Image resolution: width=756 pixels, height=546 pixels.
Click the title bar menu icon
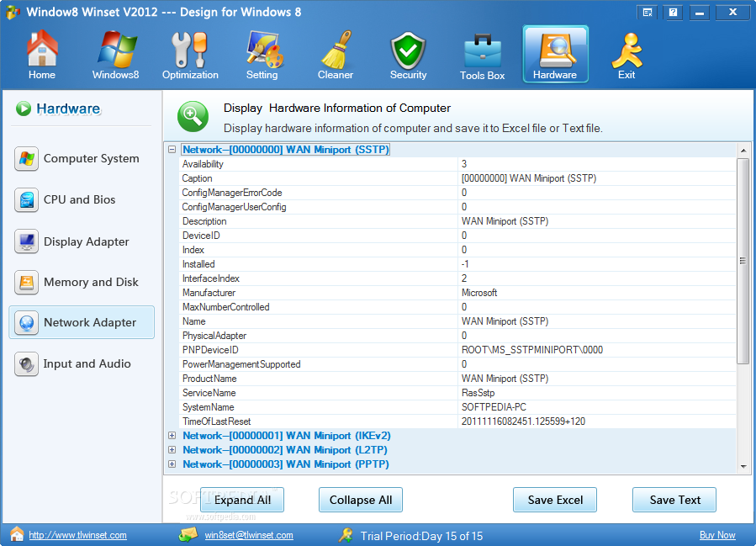[648, 13]
